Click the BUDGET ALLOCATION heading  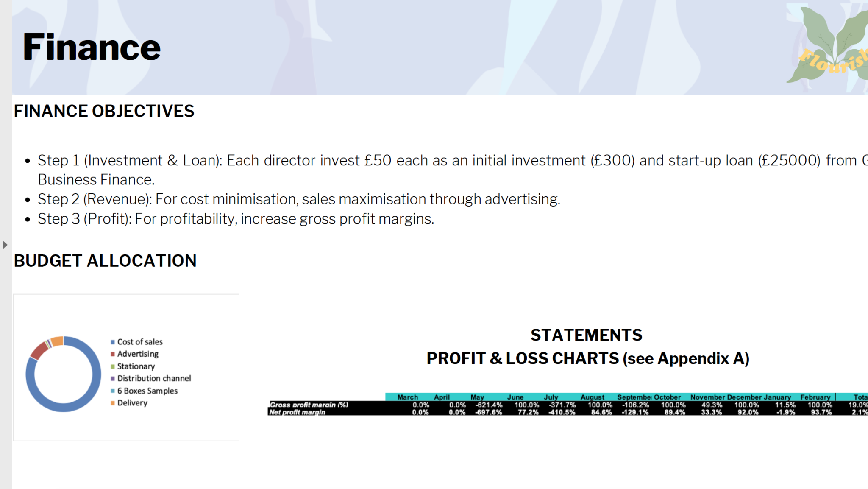(105, 261)
